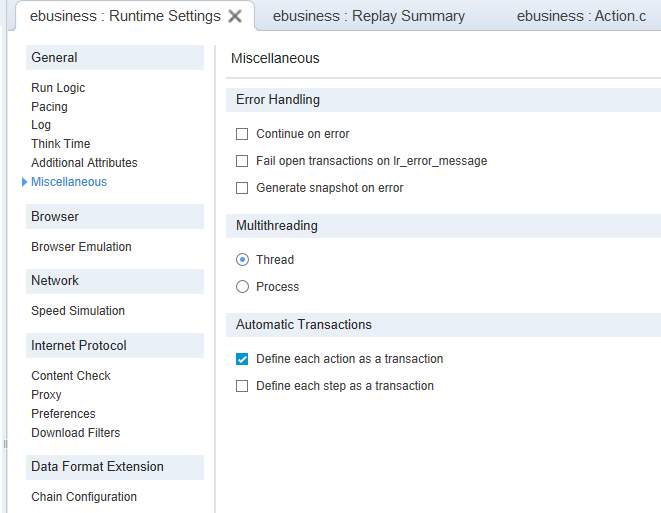Select the Thread multithreading option
This screenshot has height=513, width=661.
242,260
